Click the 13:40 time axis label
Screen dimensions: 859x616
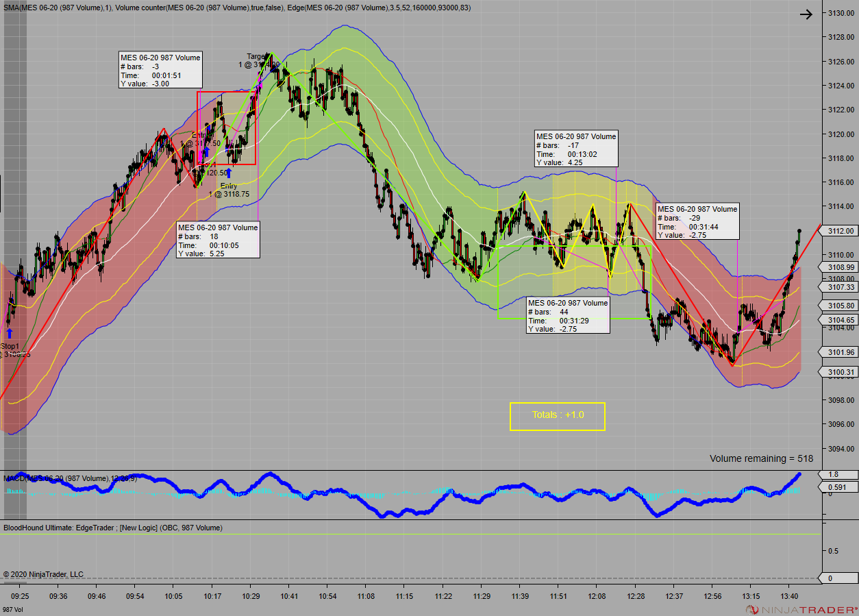point(790,596)
